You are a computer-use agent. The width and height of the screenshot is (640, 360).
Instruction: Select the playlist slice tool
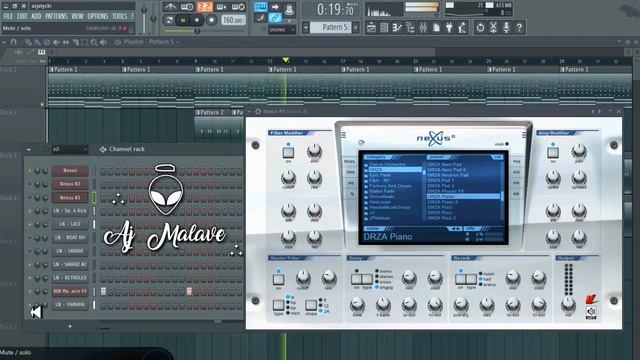coord(75,42)
